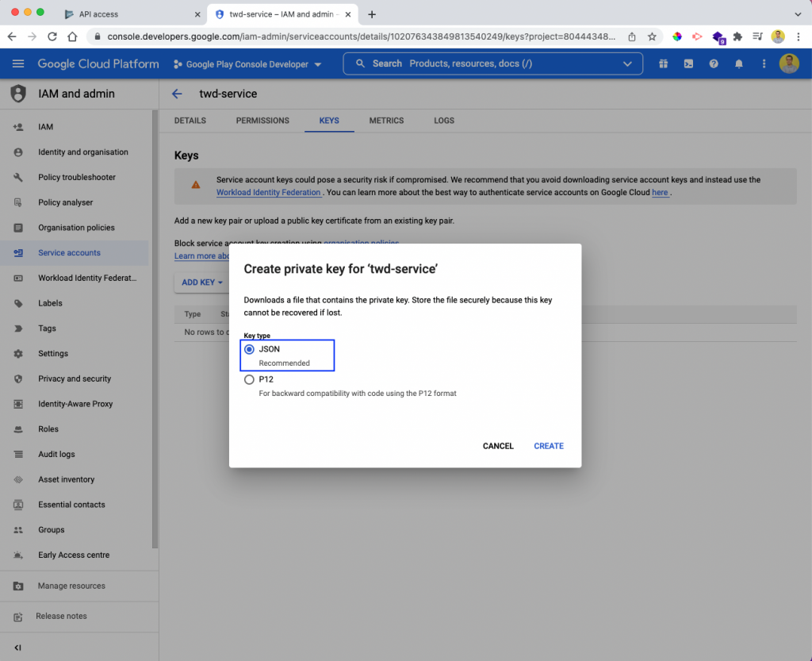Click the Identity and organisation icon

pyautogui.click(x=18, y=152)
